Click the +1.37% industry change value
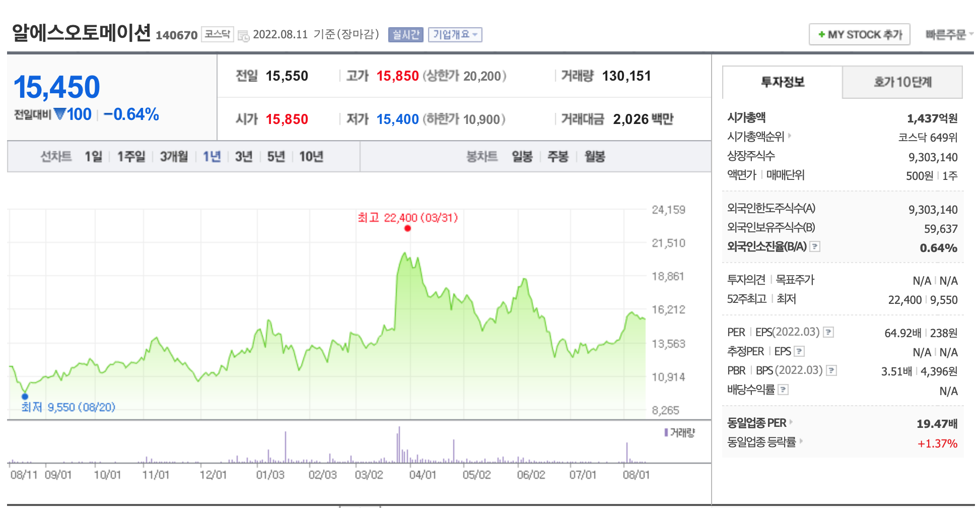 coord(937,443)
